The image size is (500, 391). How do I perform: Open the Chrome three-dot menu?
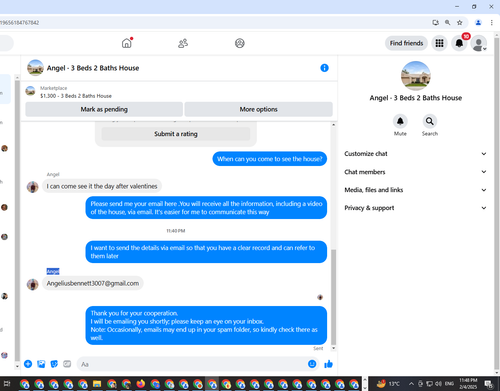(492, 23)
